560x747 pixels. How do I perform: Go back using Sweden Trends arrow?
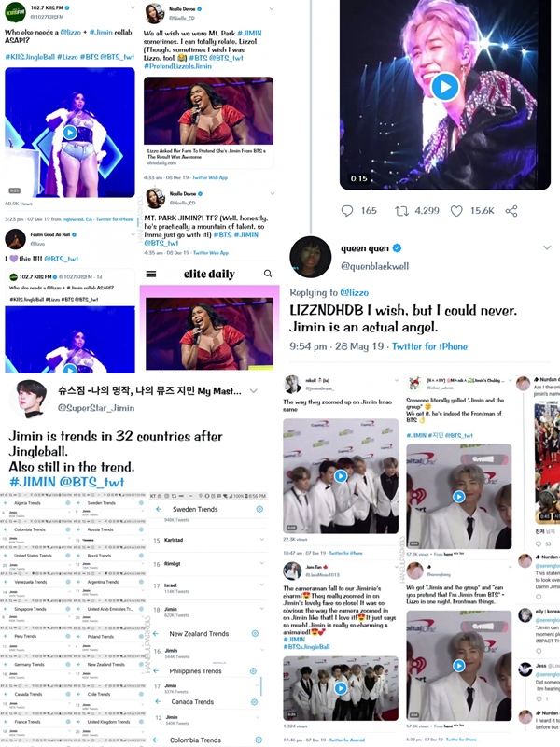[x=159, y=509]
